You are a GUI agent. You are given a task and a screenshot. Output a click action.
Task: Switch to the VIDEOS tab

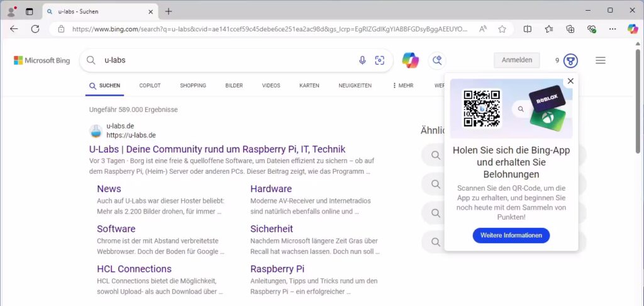(271, 86)
